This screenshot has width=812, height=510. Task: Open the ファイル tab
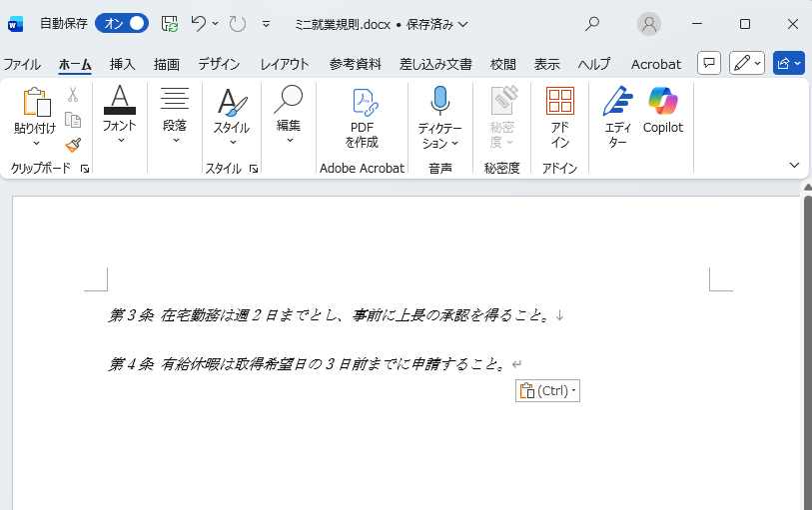tap(22, 64)
